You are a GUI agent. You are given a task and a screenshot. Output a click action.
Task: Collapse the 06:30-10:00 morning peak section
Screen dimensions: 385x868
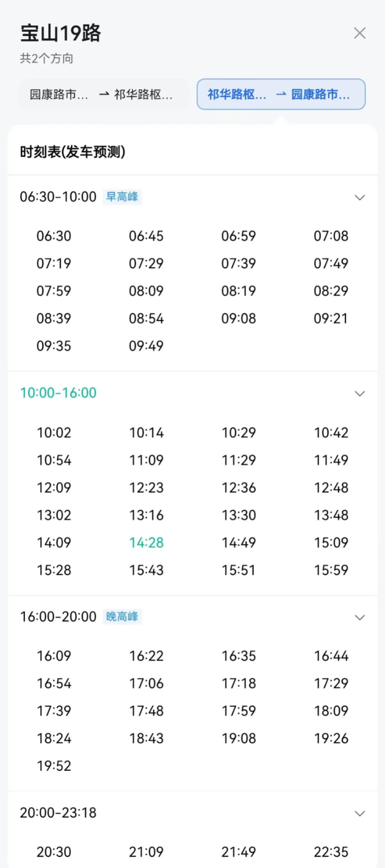pyautogui.click(x=360, y=197)
